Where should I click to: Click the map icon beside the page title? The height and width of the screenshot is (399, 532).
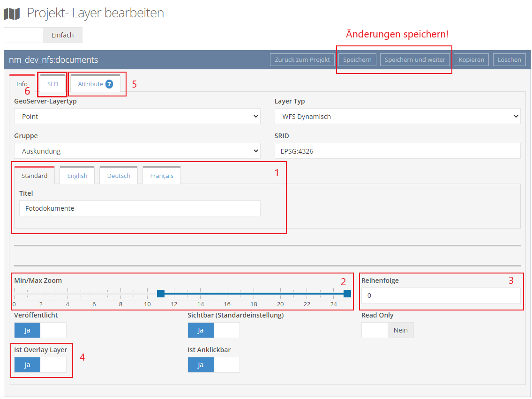[12, 13]
